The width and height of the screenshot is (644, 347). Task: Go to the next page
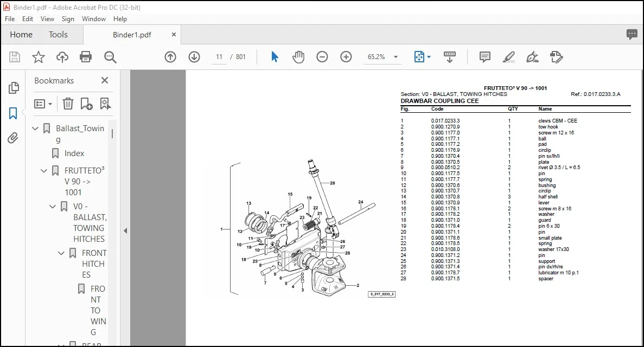[194, 57]
